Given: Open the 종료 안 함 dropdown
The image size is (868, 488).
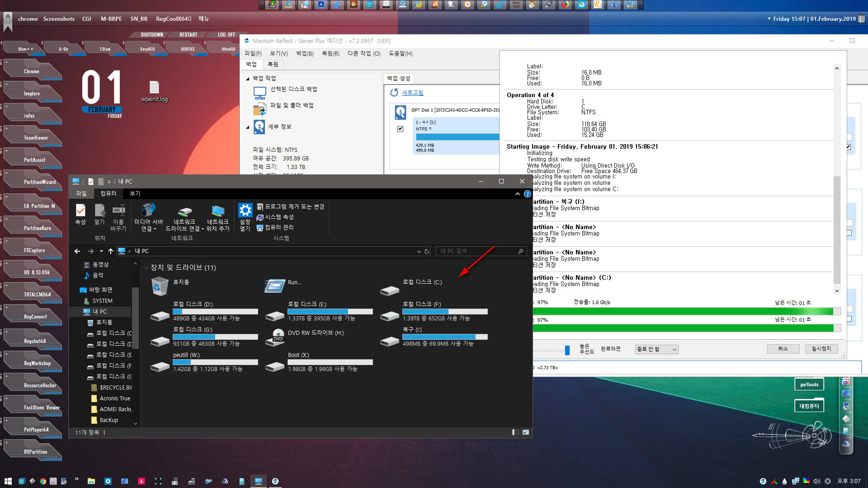Looking at the screenshot, I should [656, 349].
